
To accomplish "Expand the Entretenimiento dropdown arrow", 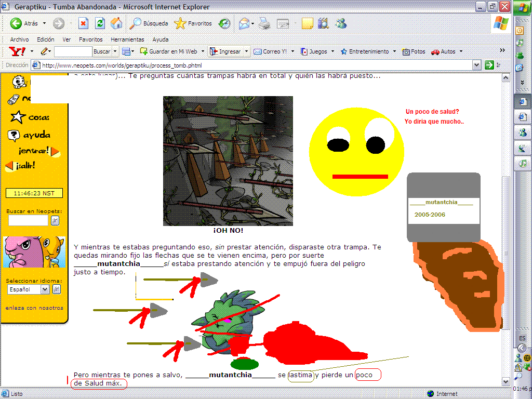I will pos(394,51).
